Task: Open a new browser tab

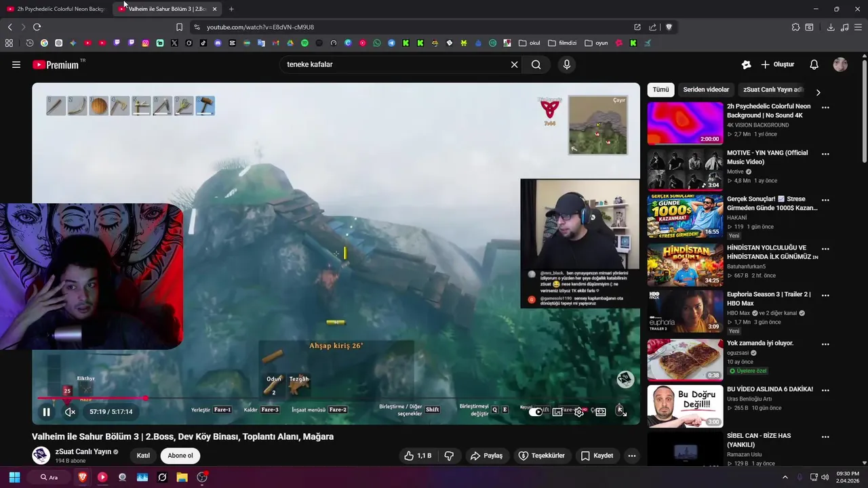Action: [231, 9]
